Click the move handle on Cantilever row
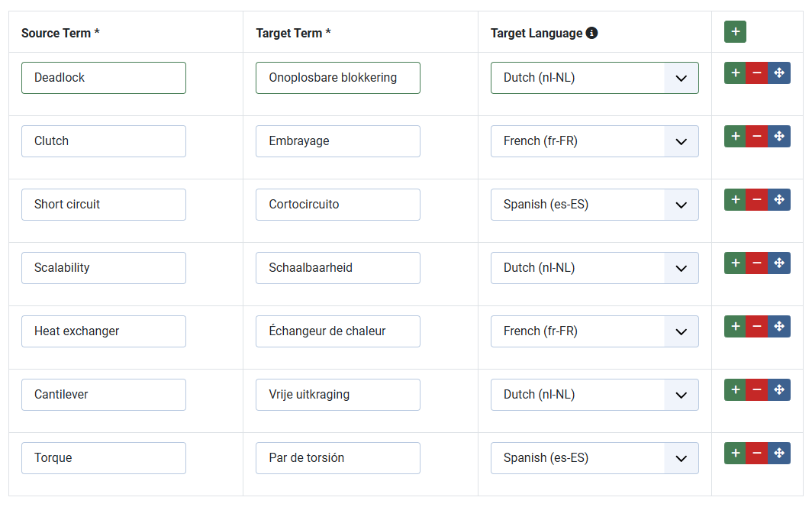The height and width of the screenshot is (507, 812). tap(779, 390)
